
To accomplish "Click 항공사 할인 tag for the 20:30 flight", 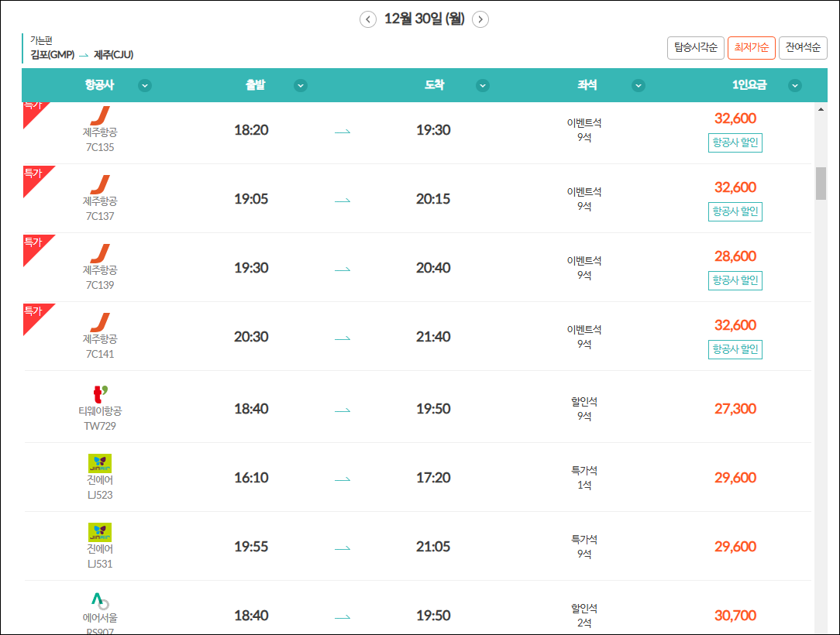I will [735, 349].
